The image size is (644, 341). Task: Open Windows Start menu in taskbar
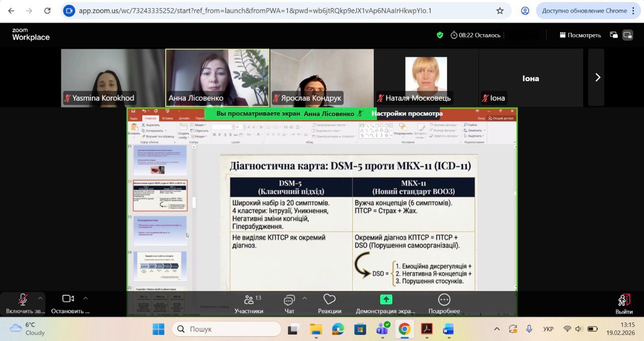158,329
